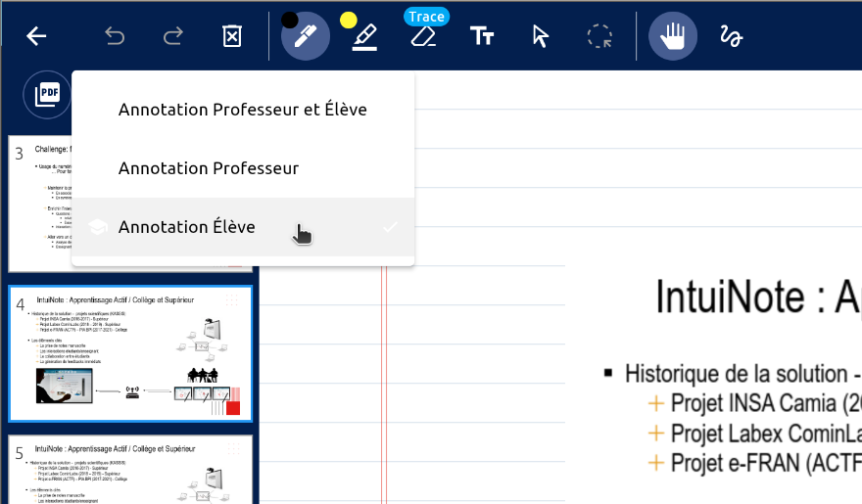
Task: Click the back arrow button
Action: [x=36, y=36]
